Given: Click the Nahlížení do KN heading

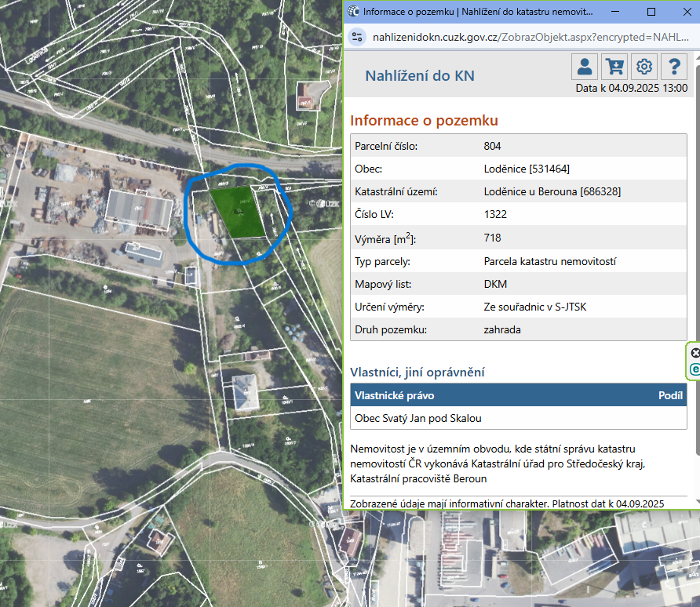Looking at the screenshot, I should [x=420, y=75].
